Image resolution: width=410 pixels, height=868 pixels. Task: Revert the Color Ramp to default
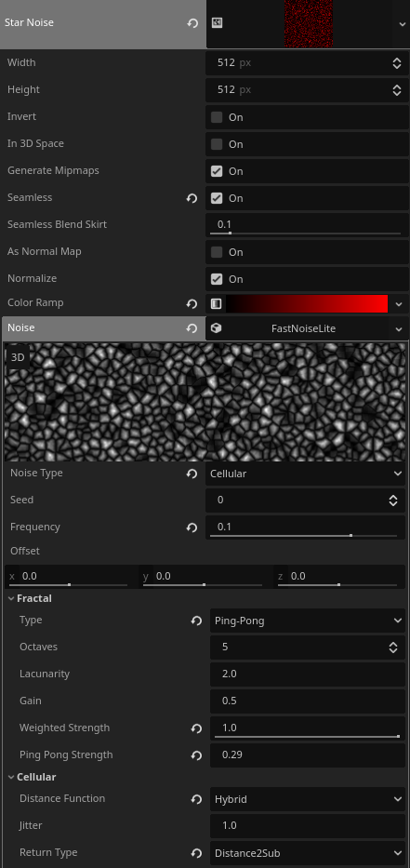click(x=192, y=303)
